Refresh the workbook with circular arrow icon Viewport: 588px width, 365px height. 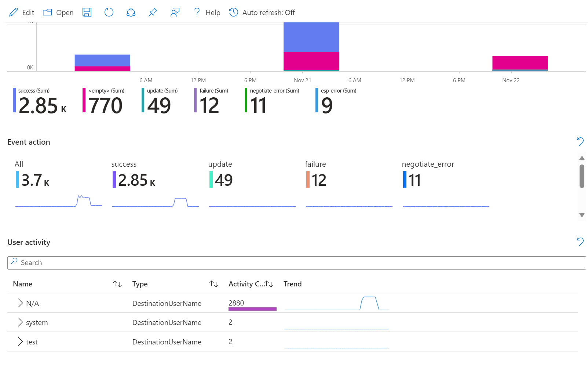click(109, 12)
